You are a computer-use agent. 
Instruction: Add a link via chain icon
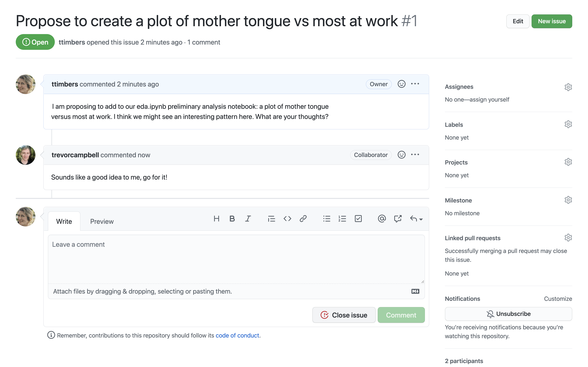(x=303, y=219)
